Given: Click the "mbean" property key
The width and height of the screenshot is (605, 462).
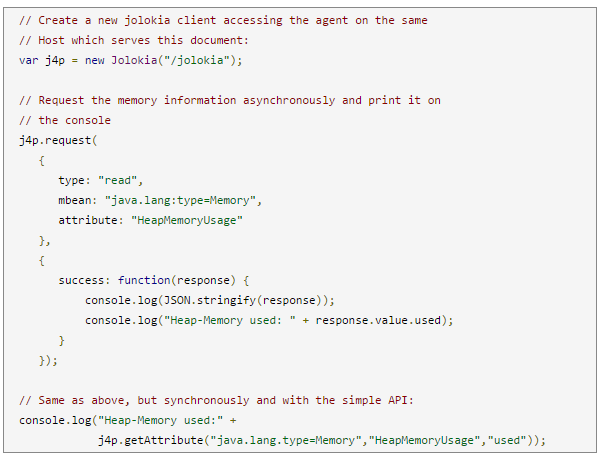Looking at the screenshot, I should tap(75, 200).
